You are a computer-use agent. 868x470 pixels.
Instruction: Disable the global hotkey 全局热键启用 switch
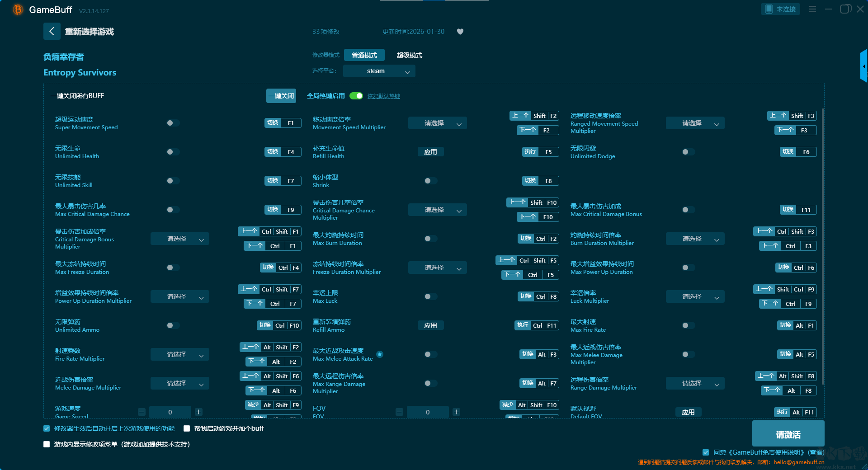point(356,96)
